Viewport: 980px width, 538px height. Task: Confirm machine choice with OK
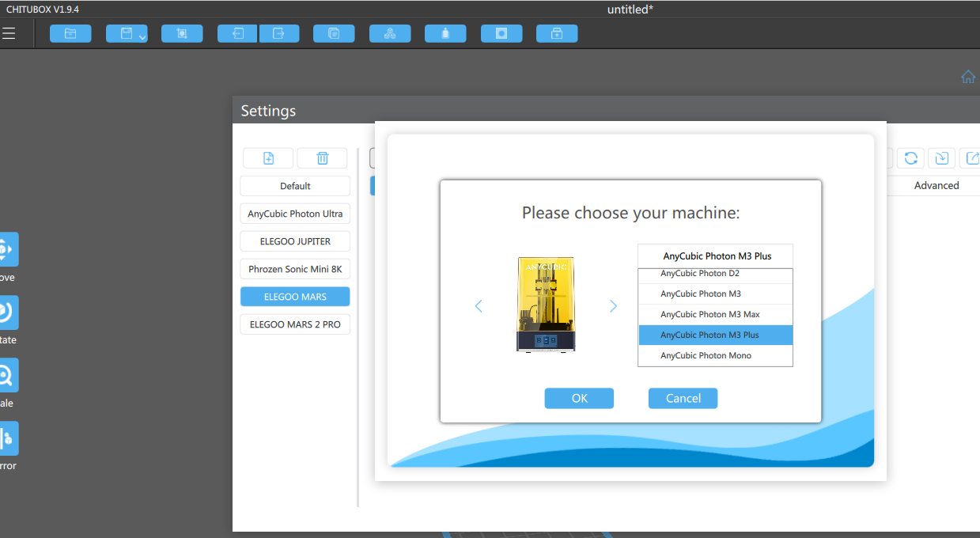pos(579,398)
